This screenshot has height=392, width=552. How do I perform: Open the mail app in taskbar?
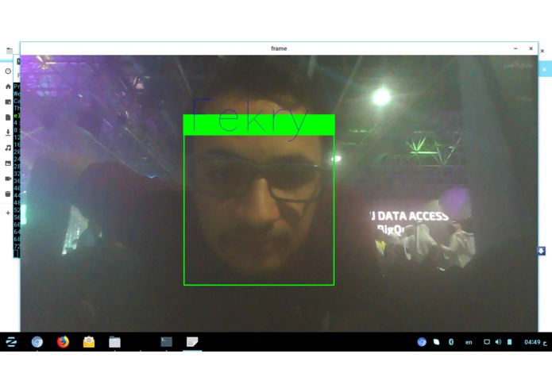tap(89, 342)
